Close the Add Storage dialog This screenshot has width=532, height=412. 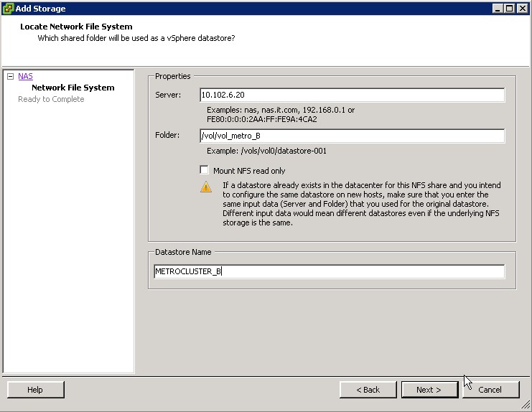tap(523, 9)
